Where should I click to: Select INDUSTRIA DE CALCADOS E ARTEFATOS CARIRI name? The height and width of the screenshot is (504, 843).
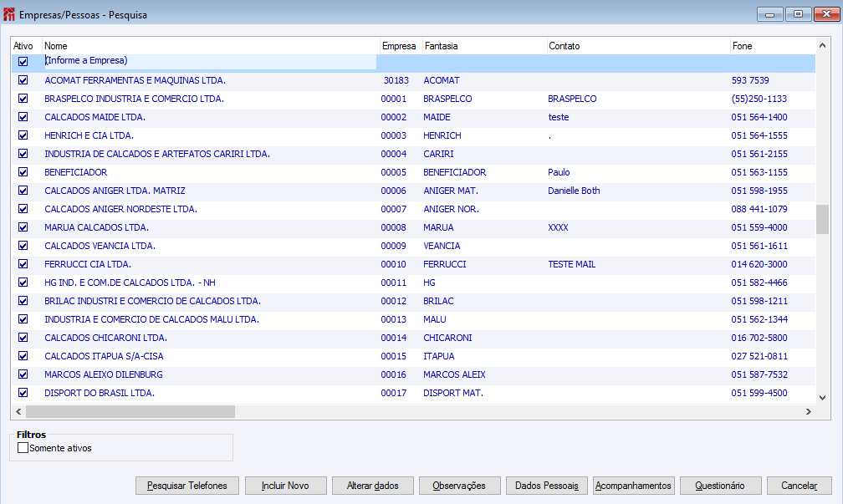157,154
